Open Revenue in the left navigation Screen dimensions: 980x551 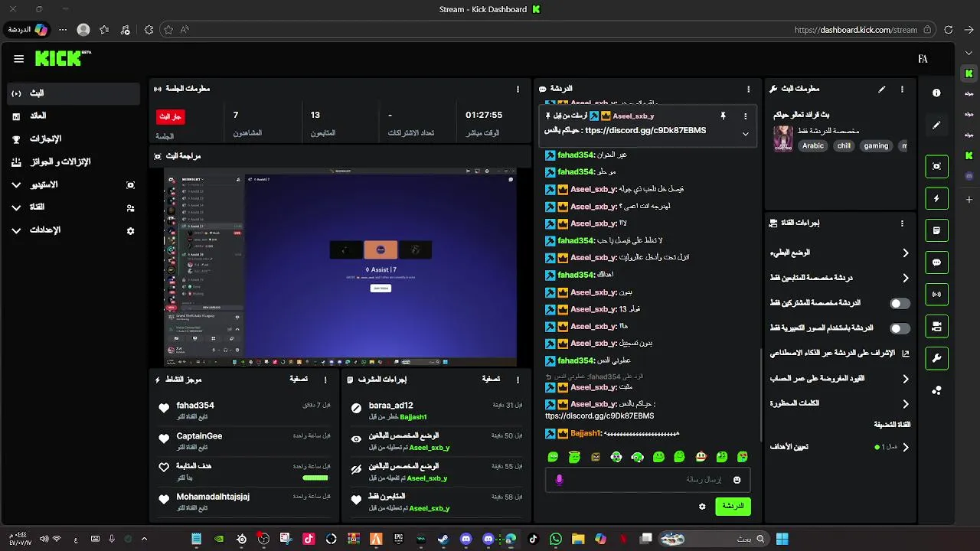click(x=73, y=116)
